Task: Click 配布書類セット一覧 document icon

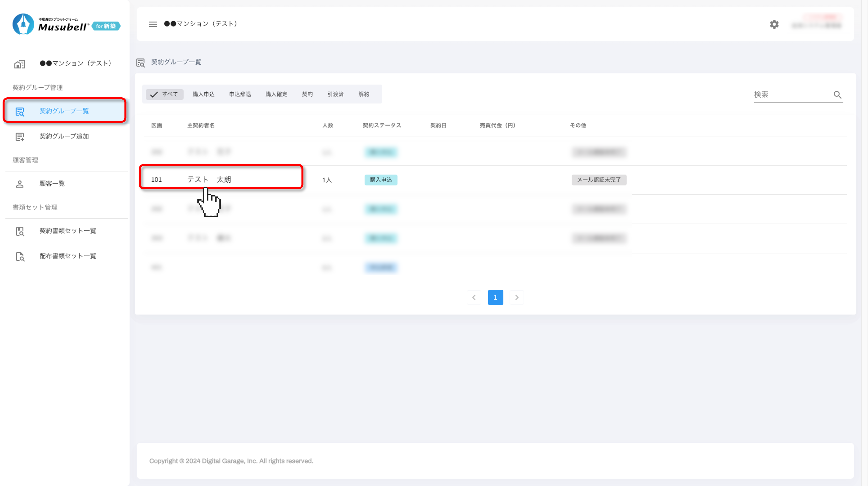Action: pos(20,256)
